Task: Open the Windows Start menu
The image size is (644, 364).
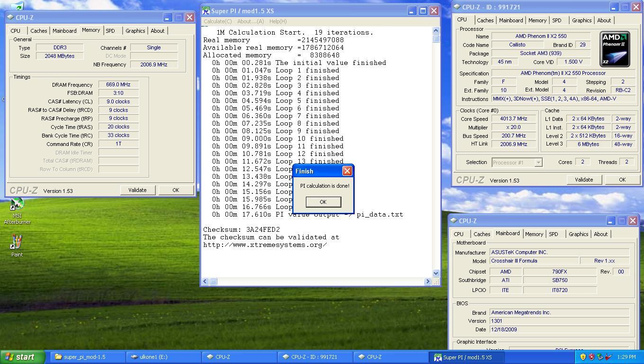Action: [23, 357]
